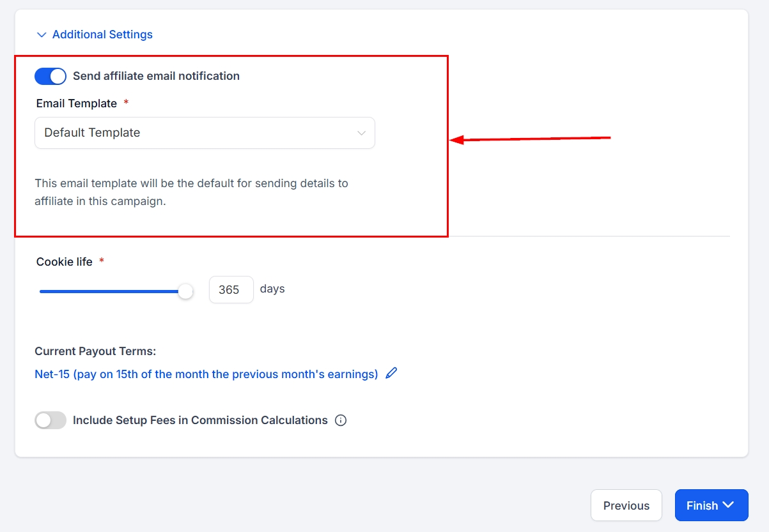Click the Email Template field label
Viewport: 769px width, 532px height.
77,103
